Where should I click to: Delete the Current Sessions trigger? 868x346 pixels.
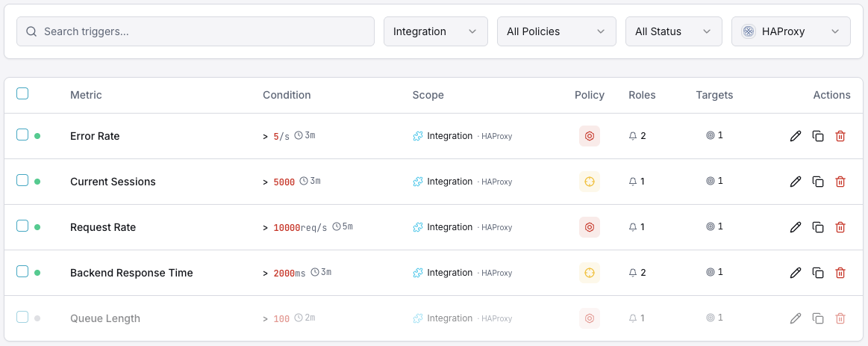point(840,182)
